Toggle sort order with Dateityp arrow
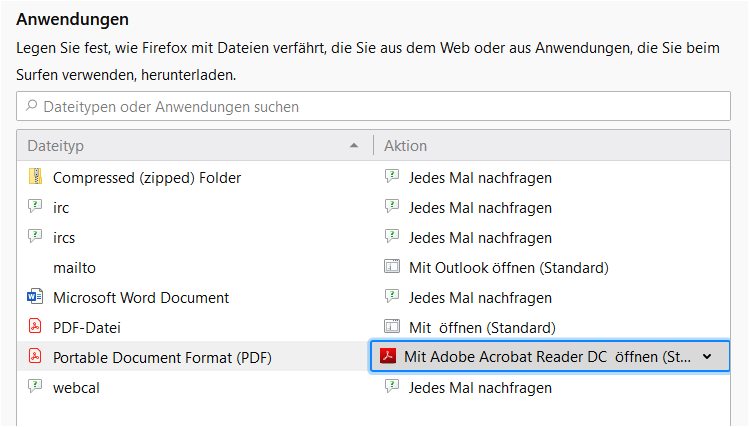The height and width of the screenshot is (427, 749). [x=353, y=146]
